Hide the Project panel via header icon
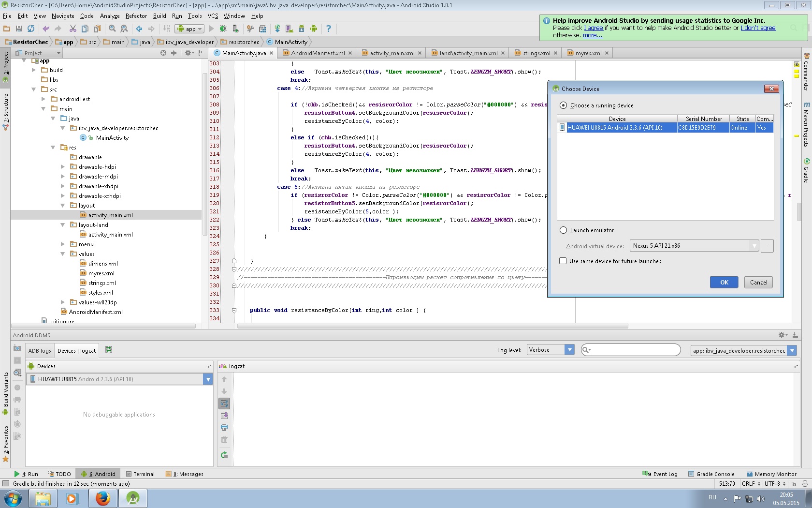Screen dimensions: 812x508 pyautogui.click(x=202, y=53)
